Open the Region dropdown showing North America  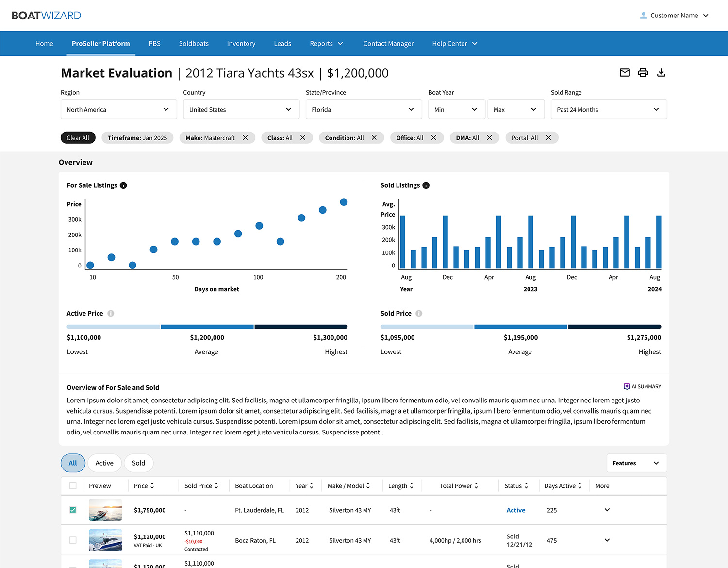tap(118, 109)
